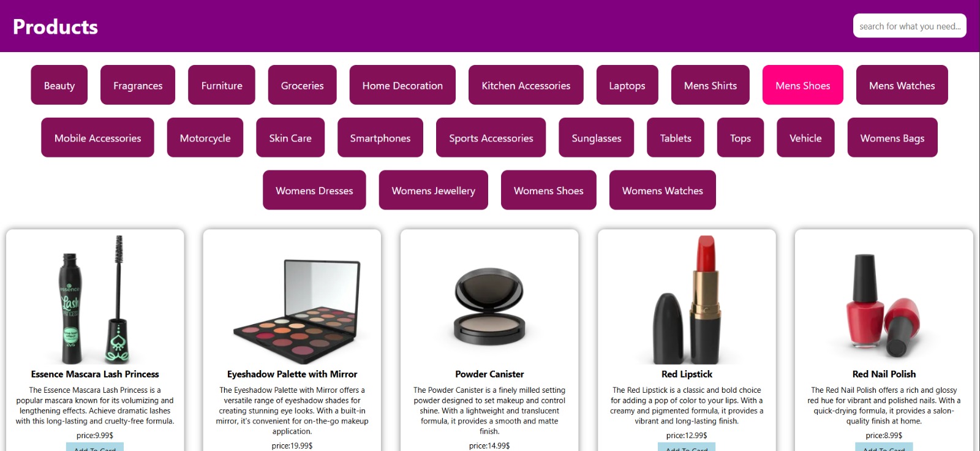Screen dimensions: 980x451
Task: Open the Eyeshadow Palette product image
Action: [292, 300]
